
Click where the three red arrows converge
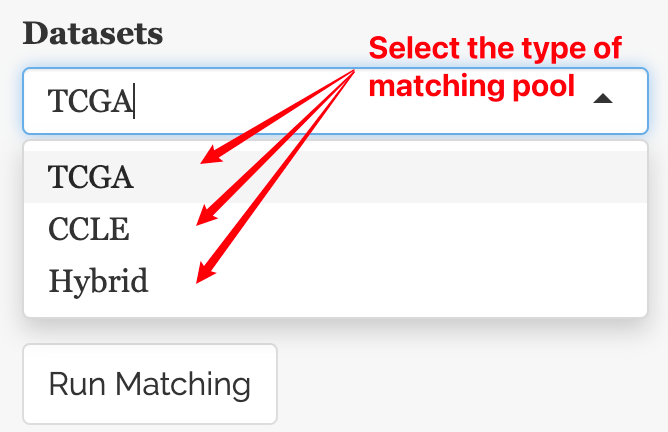point(357,73)
